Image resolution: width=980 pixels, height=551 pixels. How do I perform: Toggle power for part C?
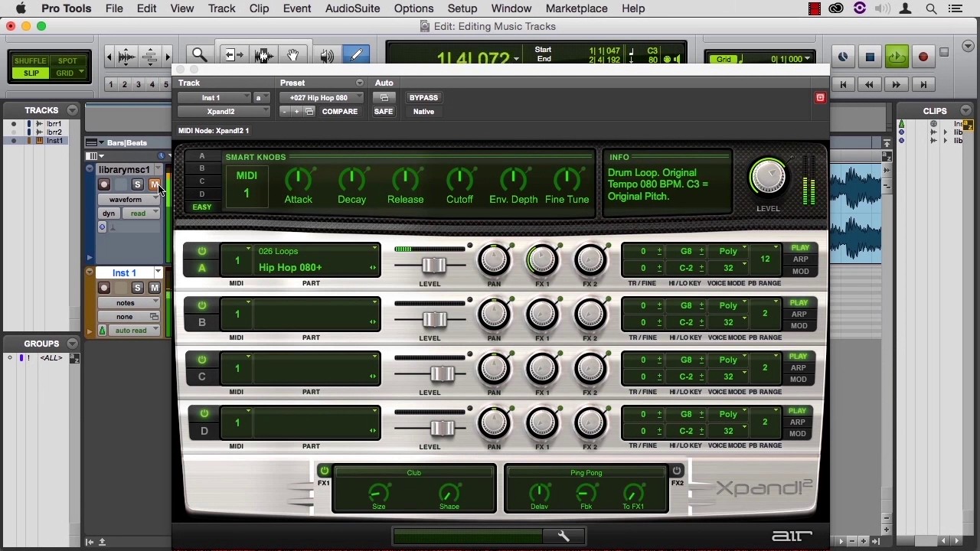click(x=202, y=360)
